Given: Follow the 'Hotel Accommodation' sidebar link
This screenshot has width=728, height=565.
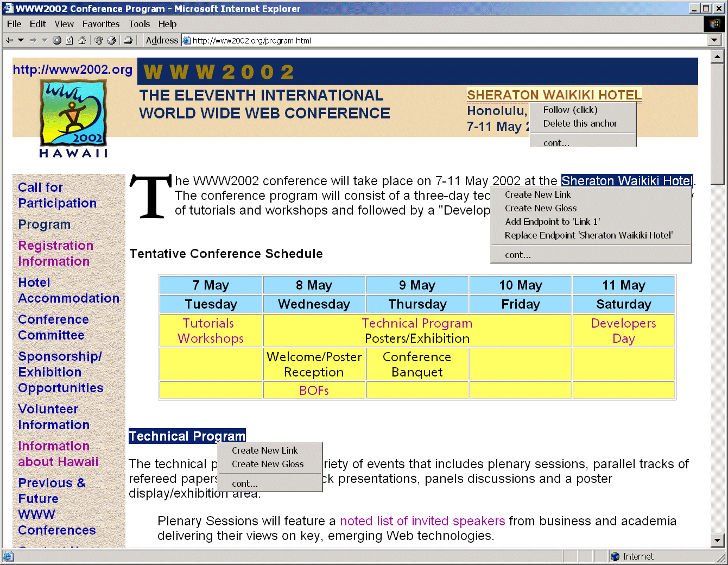Looking at the screenshot, I should 68,290.
